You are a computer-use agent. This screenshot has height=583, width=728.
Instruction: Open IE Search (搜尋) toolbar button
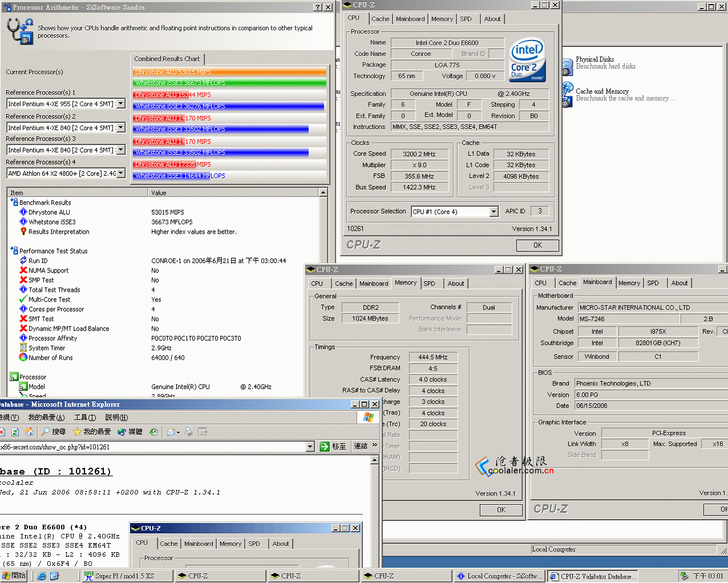click(54, 432)
